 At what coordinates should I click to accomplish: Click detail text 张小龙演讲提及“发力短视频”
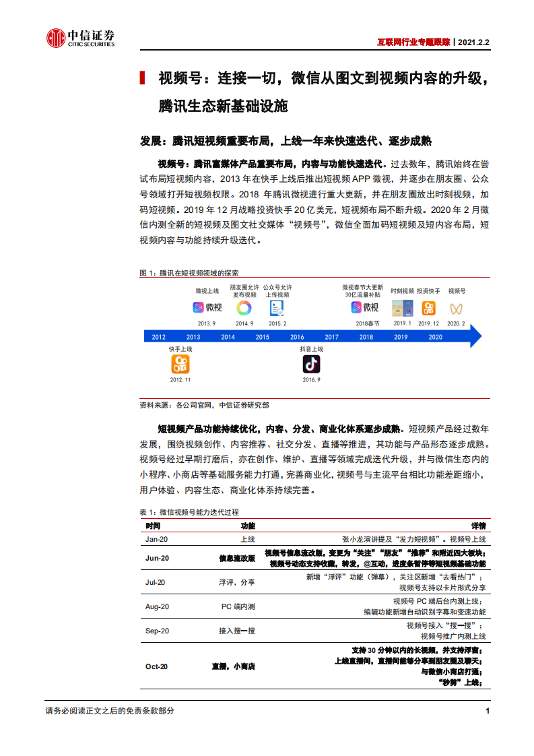[x=392, y=539]
